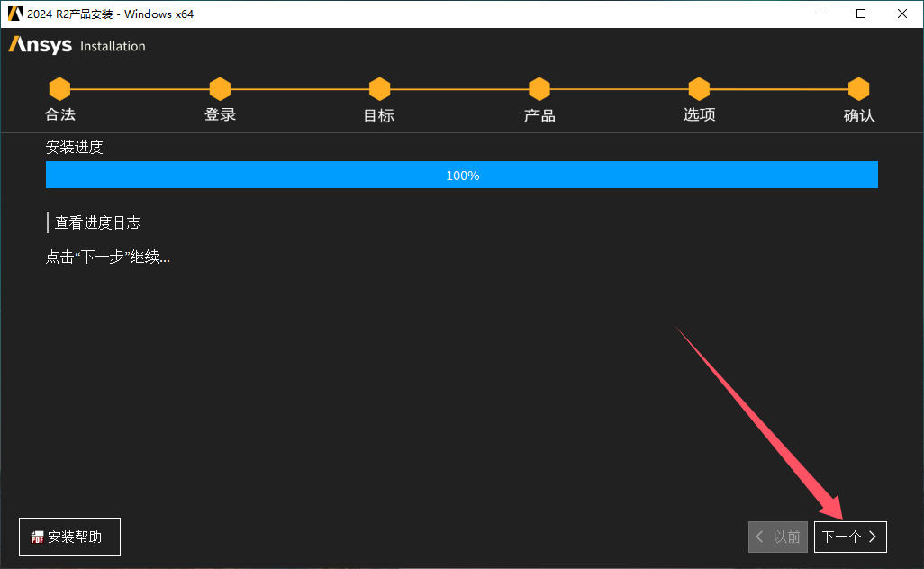Close the 2024 R2 installer window
The width and height of the screenshot is (924, 569).
point(902,14)
